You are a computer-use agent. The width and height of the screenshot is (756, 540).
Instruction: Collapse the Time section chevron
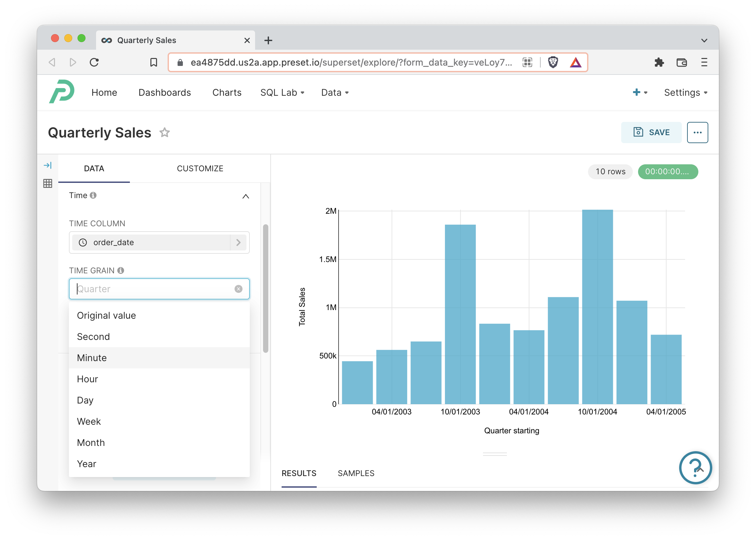click(246, 196)
